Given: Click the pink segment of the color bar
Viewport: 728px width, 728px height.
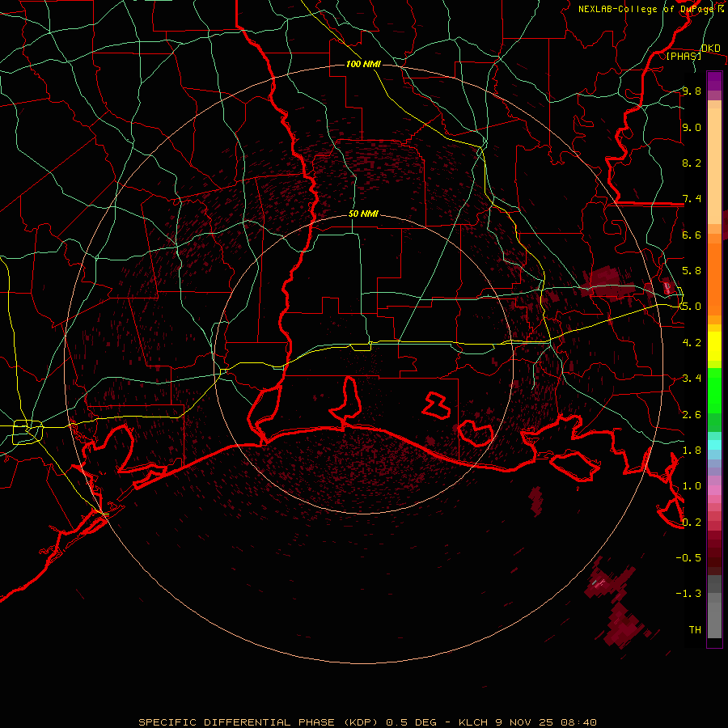Looking at the screenshot, I should click(714, 490).
